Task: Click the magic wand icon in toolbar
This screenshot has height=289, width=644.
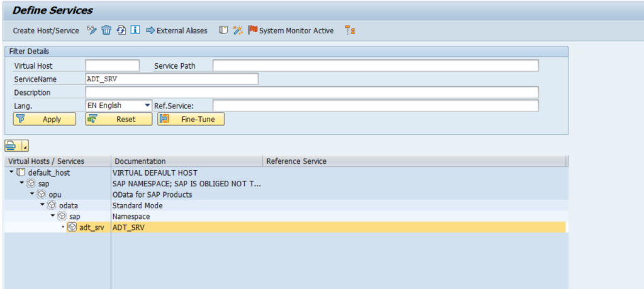Action: tap(238, 30)
